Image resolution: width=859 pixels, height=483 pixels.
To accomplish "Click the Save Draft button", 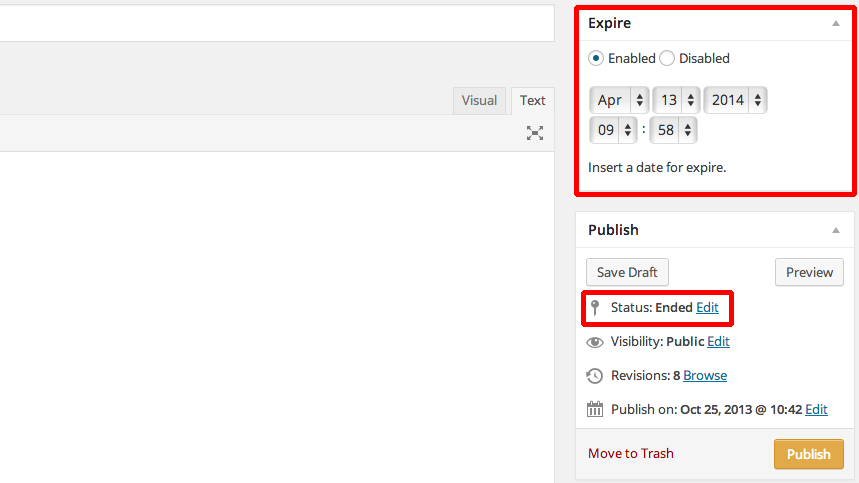I will click(627, 272).
